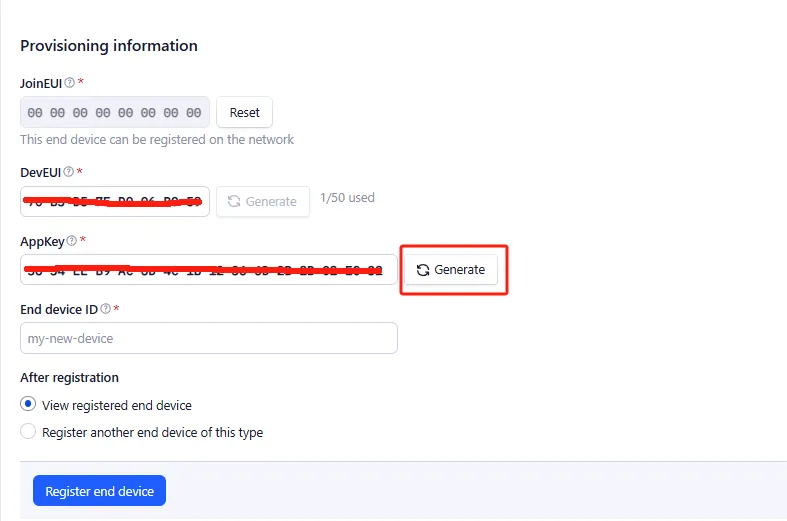Click the 1/50 used counter text
The image size is (787, 521).
pyautogui.click(x=347, y=198)
